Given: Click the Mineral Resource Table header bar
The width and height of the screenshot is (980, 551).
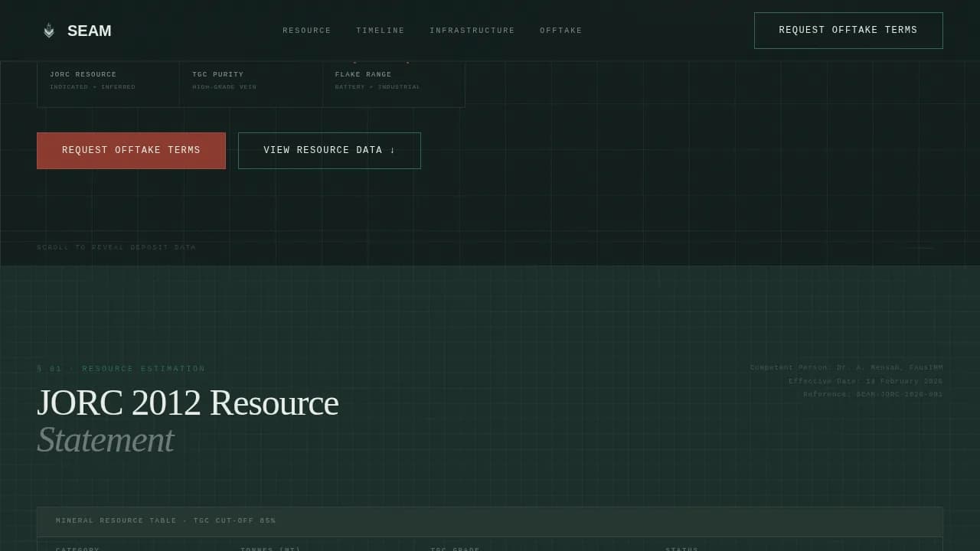Looking at the screenshot, I should pyautogui.click(x=489, y=521).
